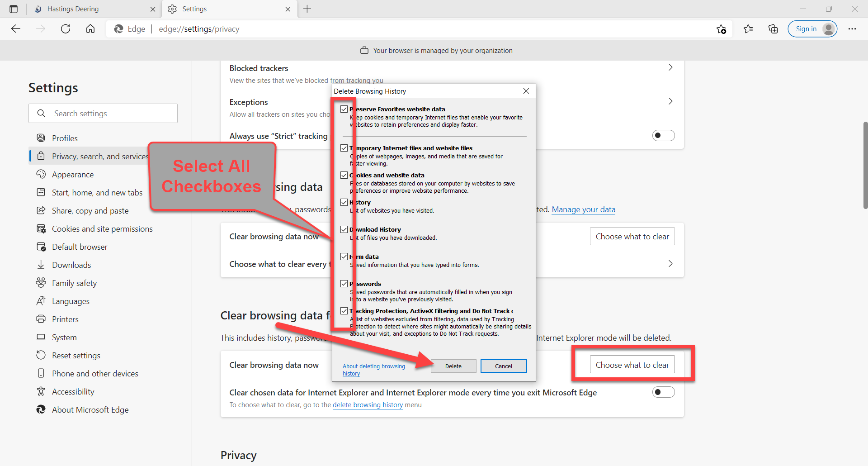Open Settings and more ellipsis menu
Screen dimensions: 868x466
point(852,29)
